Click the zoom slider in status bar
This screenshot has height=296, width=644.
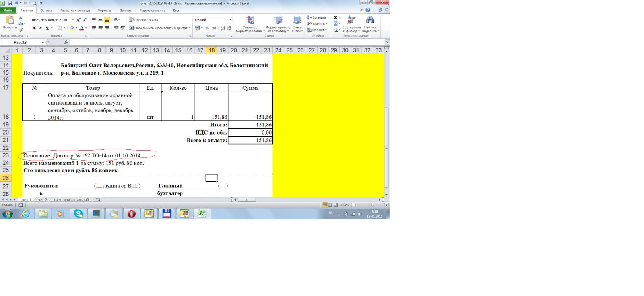(372, 205)
